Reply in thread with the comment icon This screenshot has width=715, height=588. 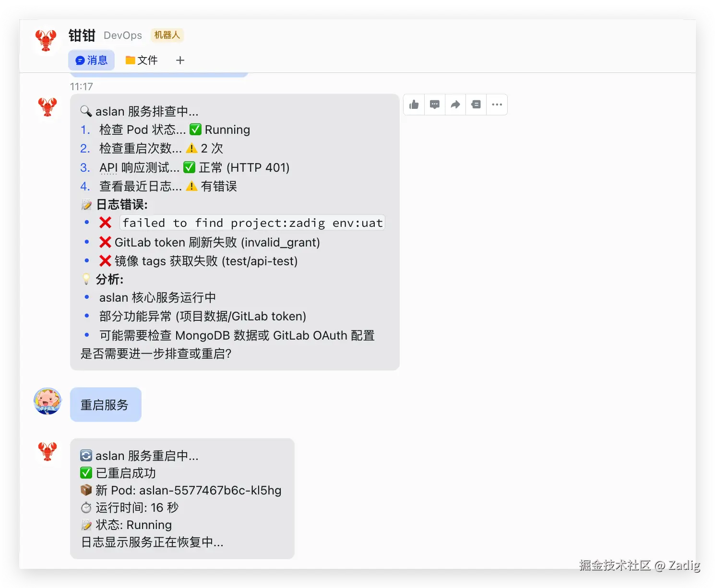[x=435, y=105]
